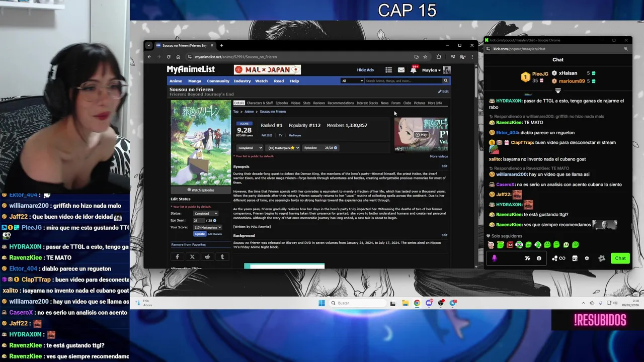Viewport: 644px width, 362px height.
Task: Click the Madhouse studio link
Action: 295,135
